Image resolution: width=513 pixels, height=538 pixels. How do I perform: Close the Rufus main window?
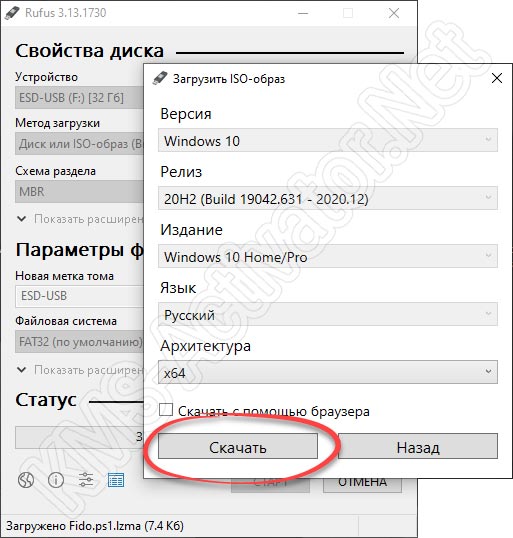[394, 13]
